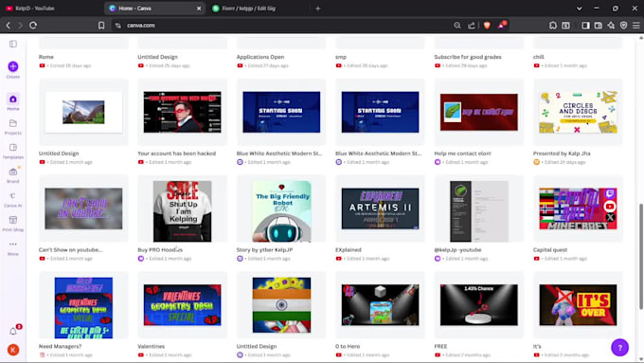
Task: Open Print Shop in sidebar
Action: [13, 224]
